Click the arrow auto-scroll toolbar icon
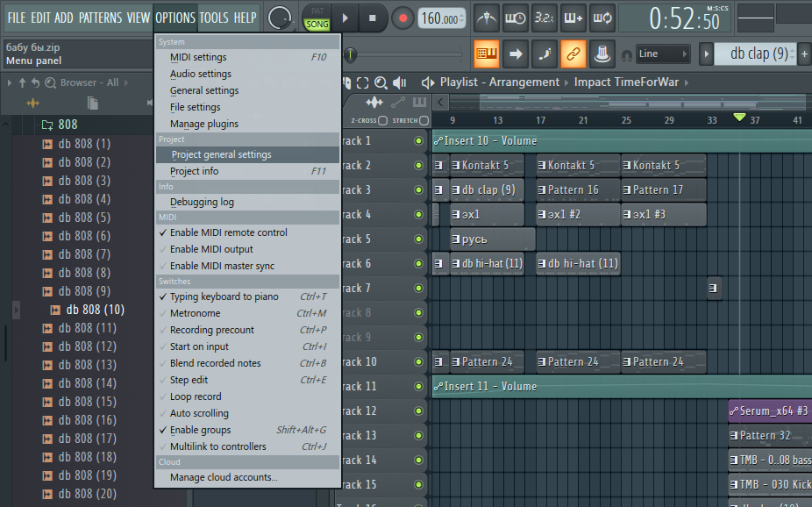The image size is (812, 507). 516,54
